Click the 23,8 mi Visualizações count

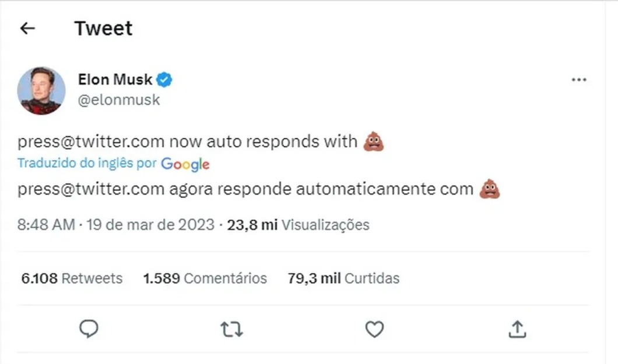pyautogui.click(x=298, y=225)
